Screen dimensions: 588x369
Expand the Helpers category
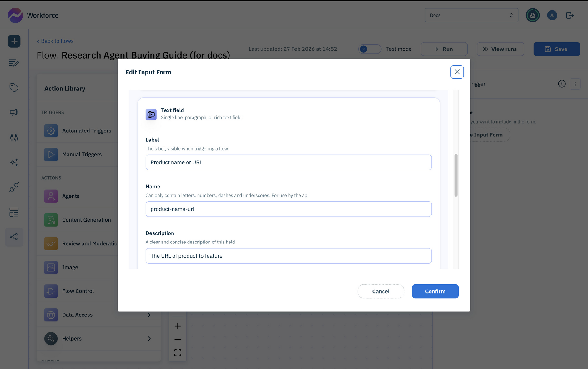tap(98, 338)
